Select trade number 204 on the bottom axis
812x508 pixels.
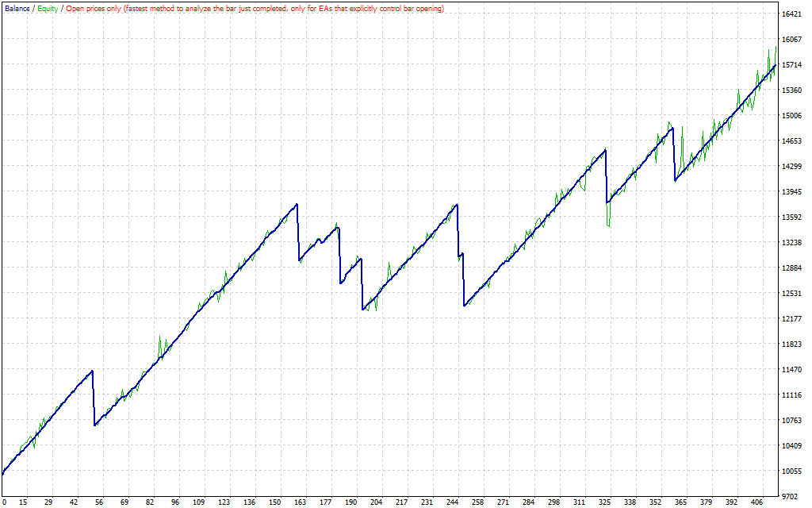[x=376, y=502]
